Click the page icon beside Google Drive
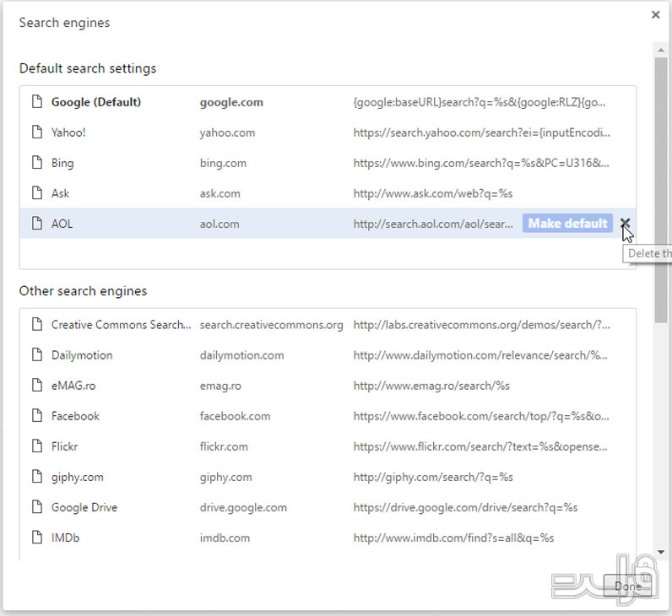 pos(37,507)
